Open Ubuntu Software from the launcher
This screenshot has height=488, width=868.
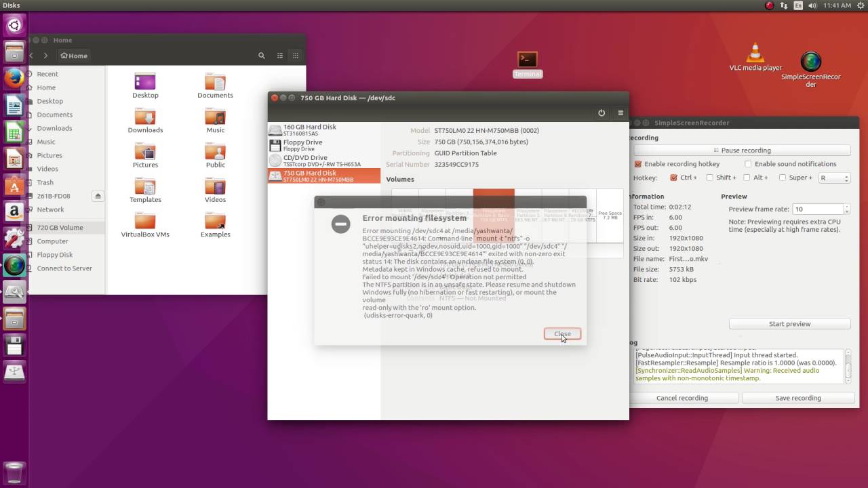point(14,185)
